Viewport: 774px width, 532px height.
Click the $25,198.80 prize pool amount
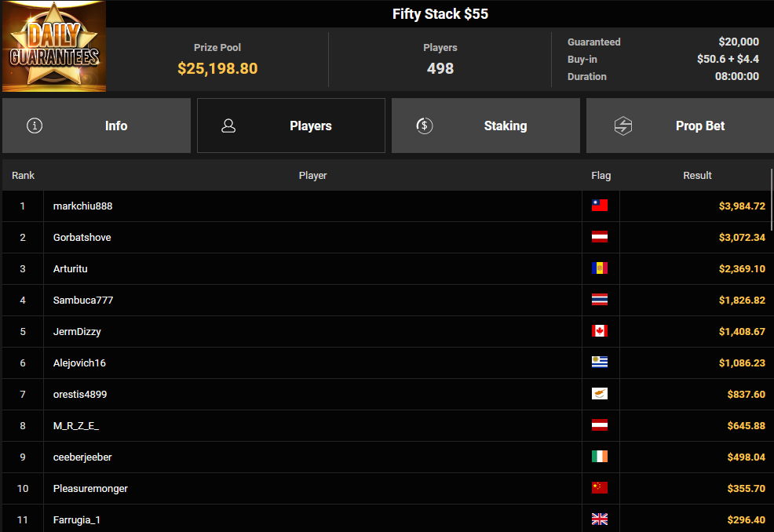click(217, 68)
